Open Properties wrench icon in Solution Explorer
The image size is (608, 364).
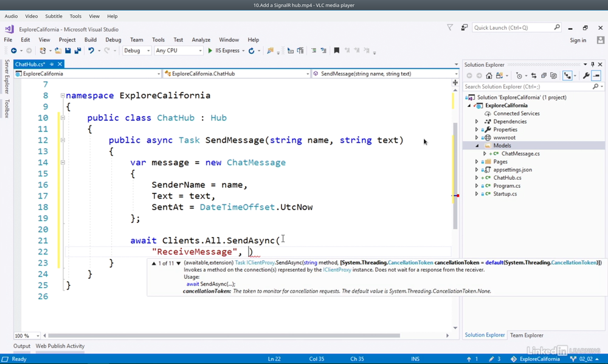coord(586,76)
